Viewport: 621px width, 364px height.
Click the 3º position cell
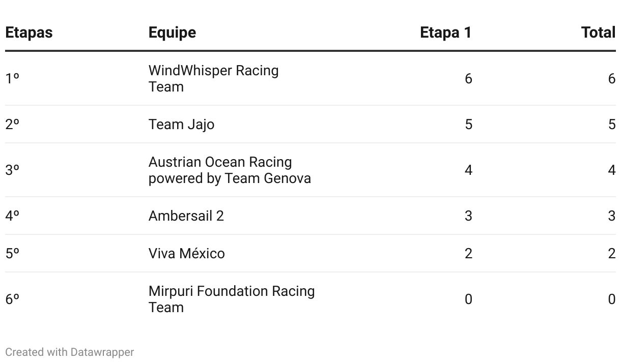click(x=12, y=170)
